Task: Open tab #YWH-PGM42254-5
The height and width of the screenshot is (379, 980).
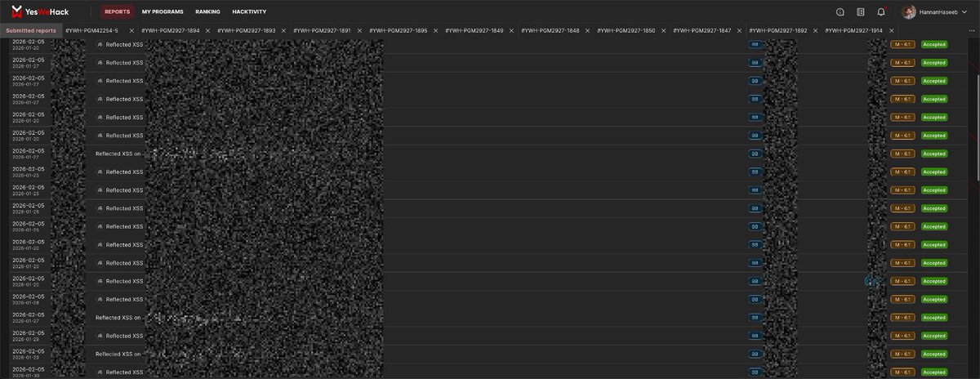Action: (91, 30)
